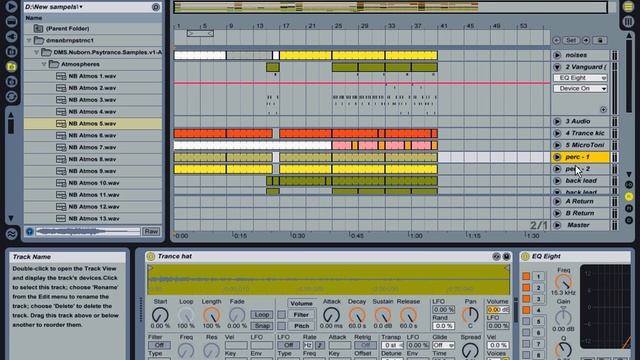Toggle EQ Eight band 1 activator
The height and width of the screenshot is (360, 640).
tap(526, 276)
